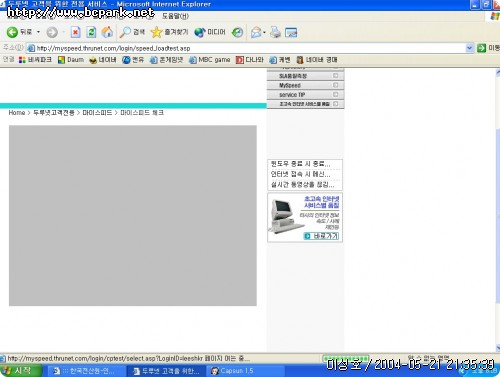Open the 네이버 link bar bookmark
This screenshot has width=500, height=377.
(103, 60)
